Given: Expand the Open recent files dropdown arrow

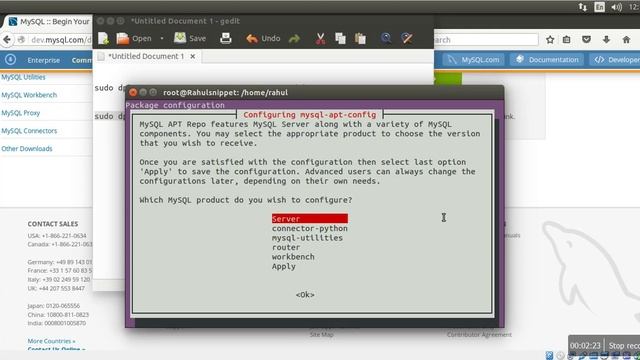Looking at the screenshot, I should pos(162,38).
